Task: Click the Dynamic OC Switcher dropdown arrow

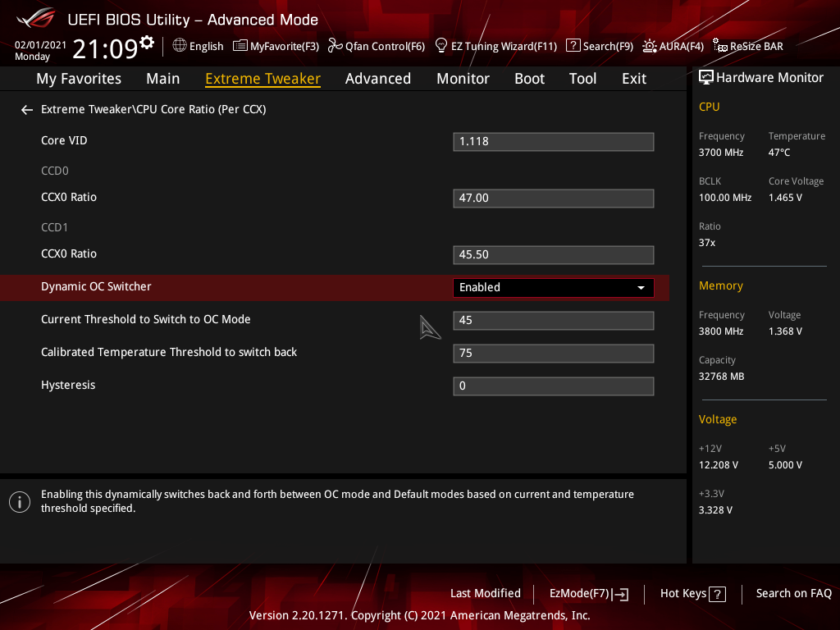Action: (641, 288)
